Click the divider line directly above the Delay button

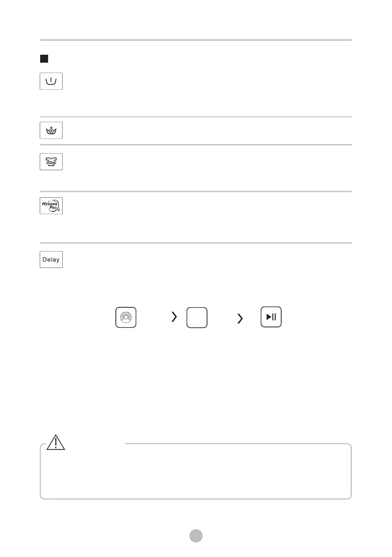pyautogui.click(x=196, y=243)
